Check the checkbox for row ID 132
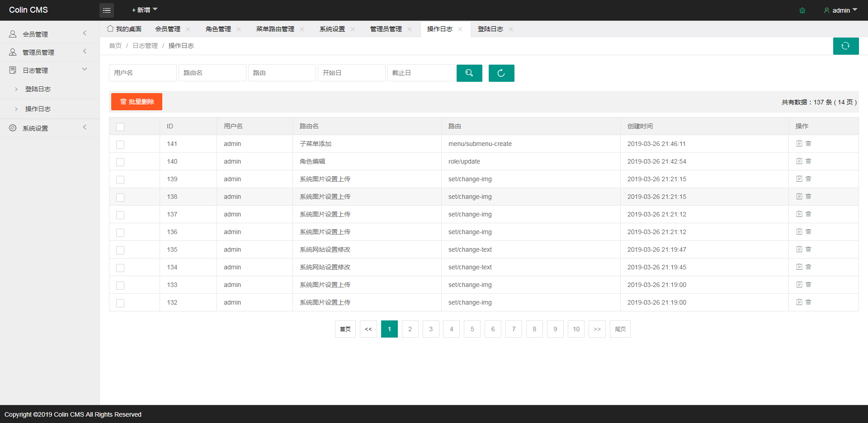Image resolution: width=868 pixels, height=423 pixels. (120, 303)
